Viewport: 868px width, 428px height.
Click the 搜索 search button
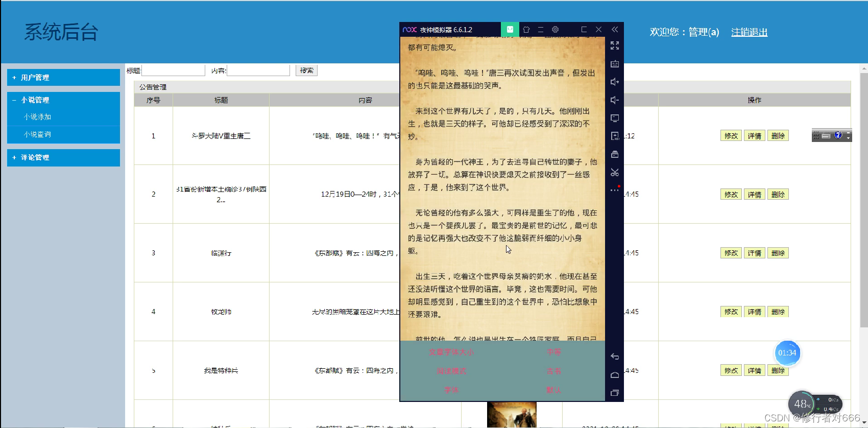[x=306, y=70]
